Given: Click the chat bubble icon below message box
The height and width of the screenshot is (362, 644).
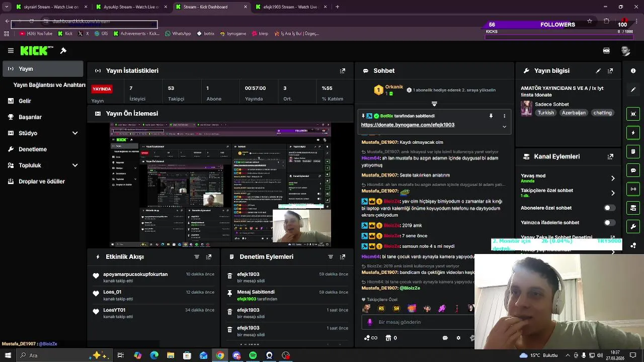Looking at the screenshot, I should pyautogui.click(x=445, y=338).
